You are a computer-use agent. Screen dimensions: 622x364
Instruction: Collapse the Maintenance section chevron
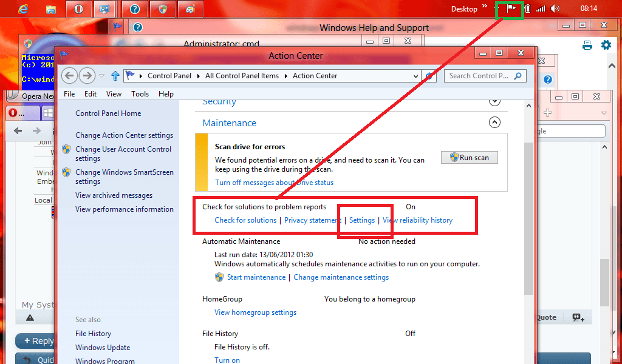[494, 122]
